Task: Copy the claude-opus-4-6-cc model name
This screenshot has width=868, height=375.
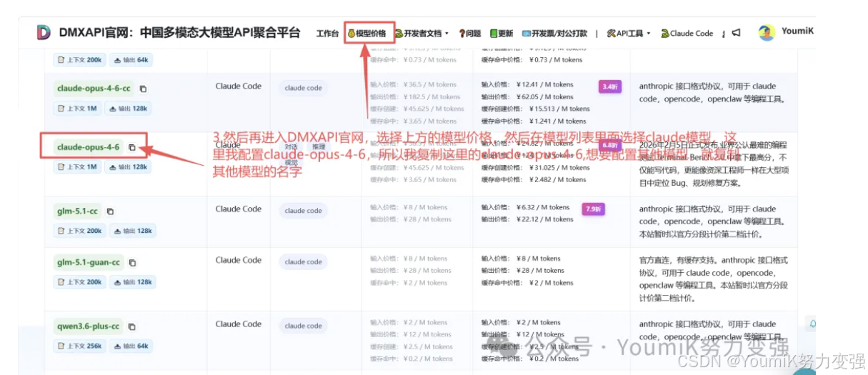Action: pyautogui.click(x=143, y=89)
